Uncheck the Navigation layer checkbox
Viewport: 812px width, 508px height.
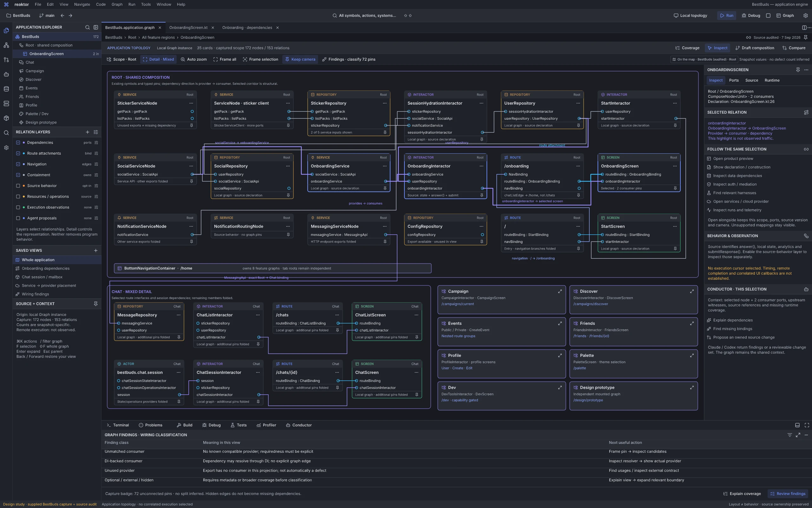18,164
